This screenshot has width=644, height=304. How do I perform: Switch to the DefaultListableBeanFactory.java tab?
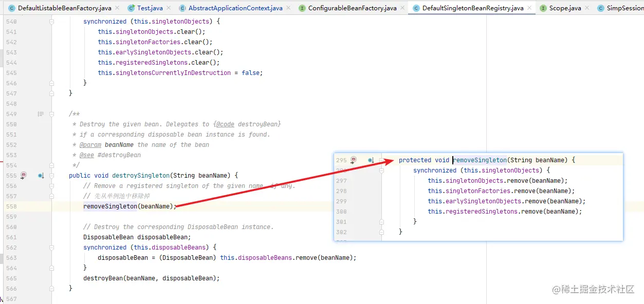click(65, 8)
